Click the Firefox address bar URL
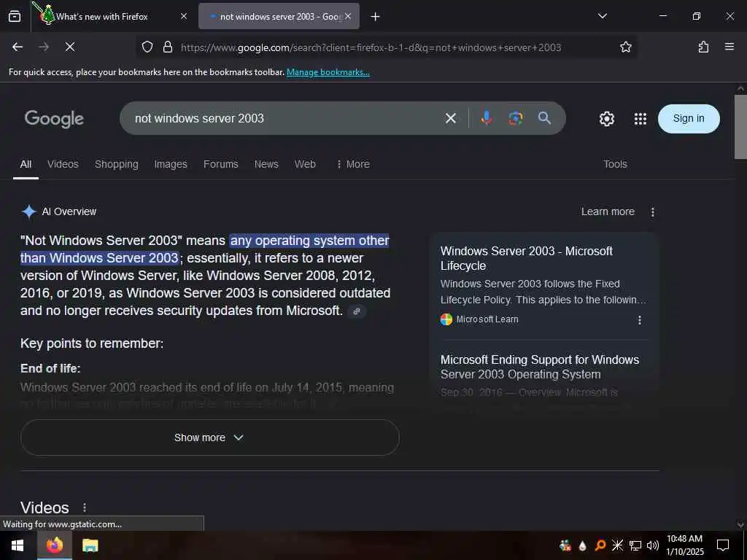 coord(371,47)
